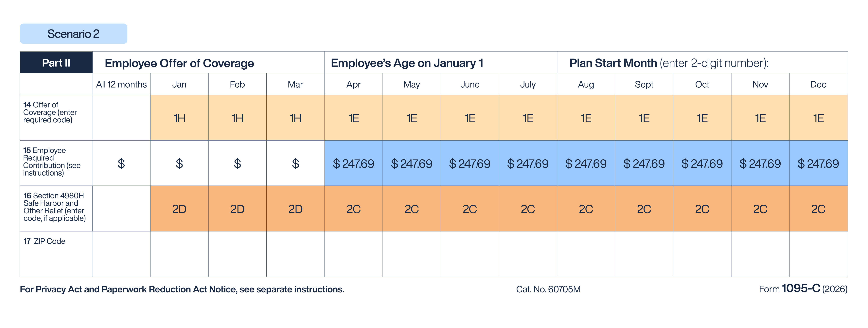
Task: Click the line 17 ZIP Code July cell
Action: click(x=528, y=254)
